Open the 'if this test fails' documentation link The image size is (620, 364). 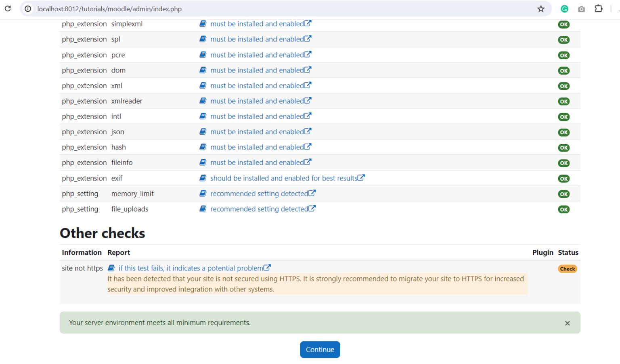coord(191,268)
